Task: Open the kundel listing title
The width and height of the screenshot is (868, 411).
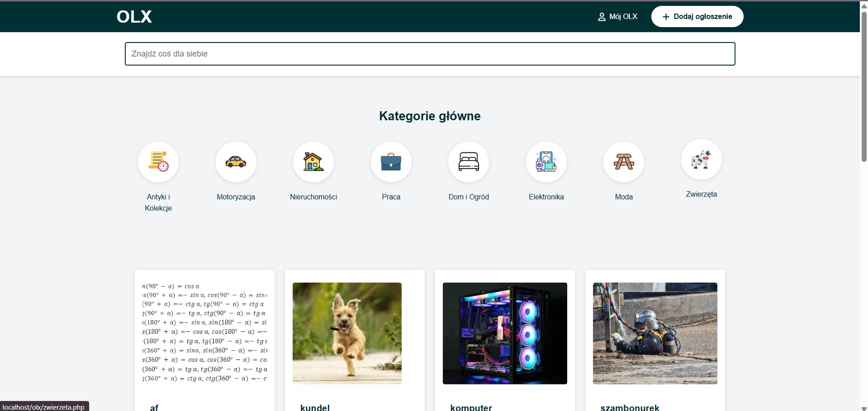Action: tap(315, 407)
